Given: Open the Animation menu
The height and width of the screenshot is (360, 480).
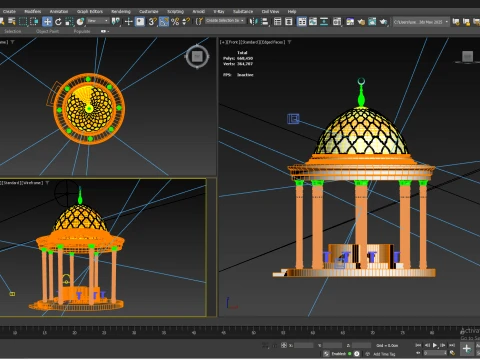Looking at the screenshot, I should click(59, 11).
